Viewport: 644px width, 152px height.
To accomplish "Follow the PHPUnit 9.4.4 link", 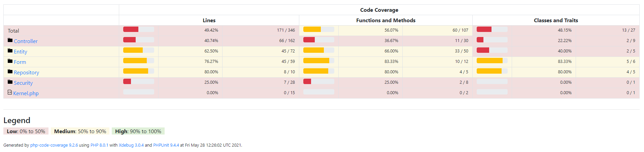I will (166, 145).
